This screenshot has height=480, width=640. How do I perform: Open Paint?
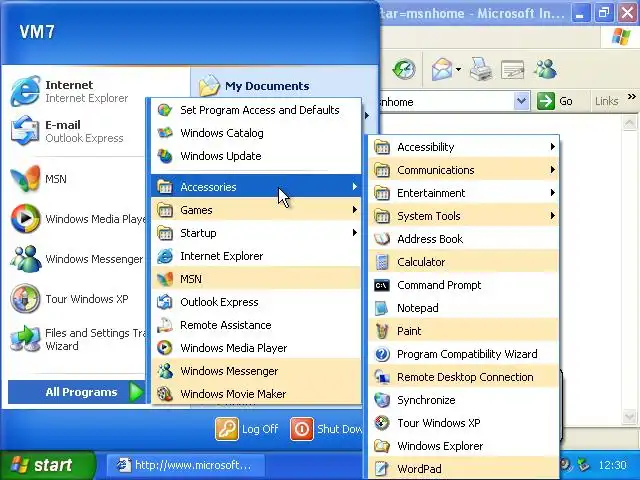[x=463, y=331]
